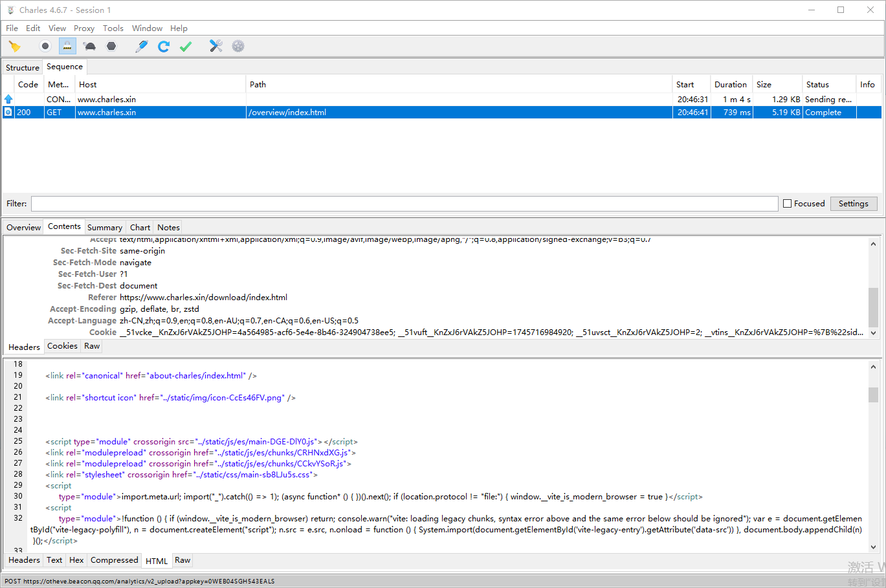Screen dimensions: 886x588
Task: Toggle breakpoints hexagon icon
Action: pos(111,46)
